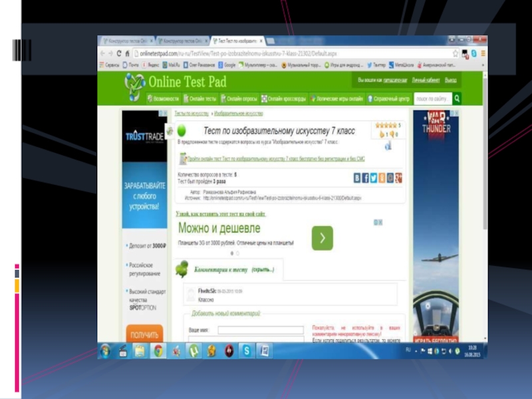This screenshot has width=532, height=399.
Task: Click the Пройти онлайн тест link
Action: click(x=276, y=159)
